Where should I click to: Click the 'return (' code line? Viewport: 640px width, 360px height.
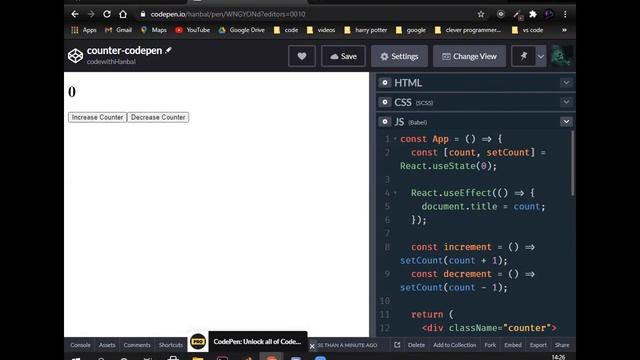[x=432, y=314]
